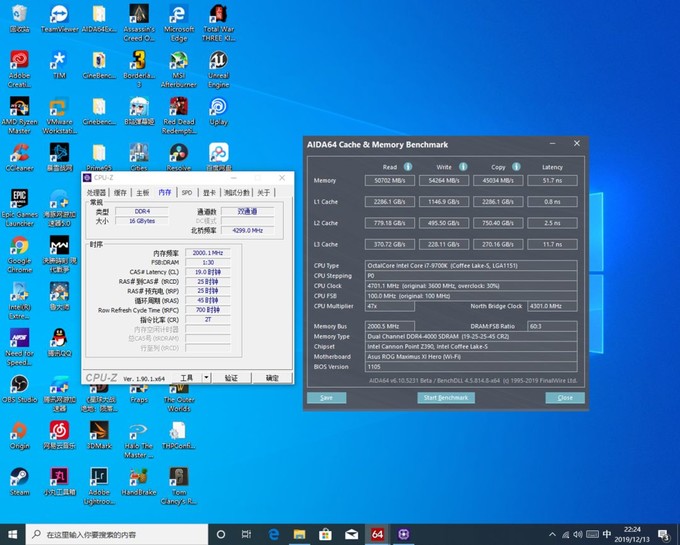Launch Google Chrome desktop icon
Image resolution: width=680 pixels, height=545 pixels.
pyautogui.click(x=20, y=255)
